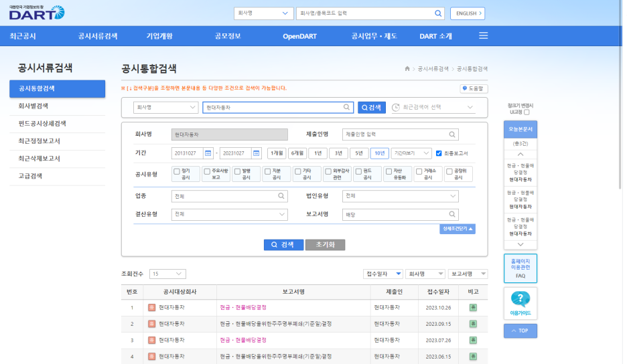
Task: Check the 정기공시 checkbox
Action: [x=177, y=171]
